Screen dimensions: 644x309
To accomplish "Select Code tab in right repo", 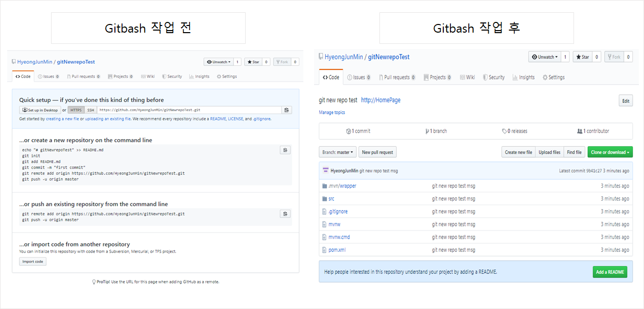I will (331, 78).
